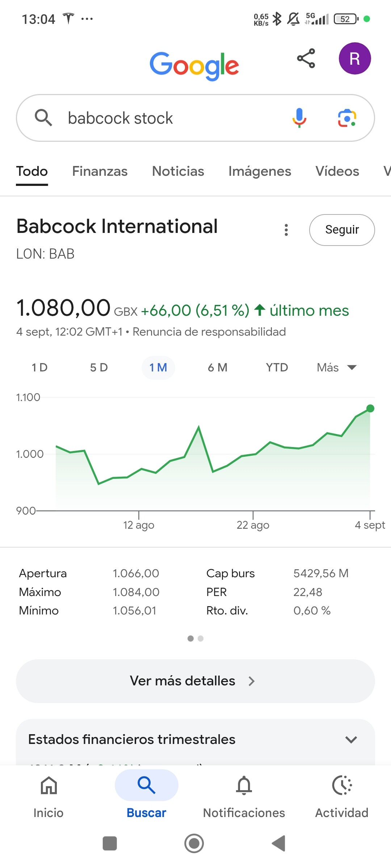Open Renuncia de responsabilidad link
The height and width of the screenshot is (868, 391).
pos(209,332)
